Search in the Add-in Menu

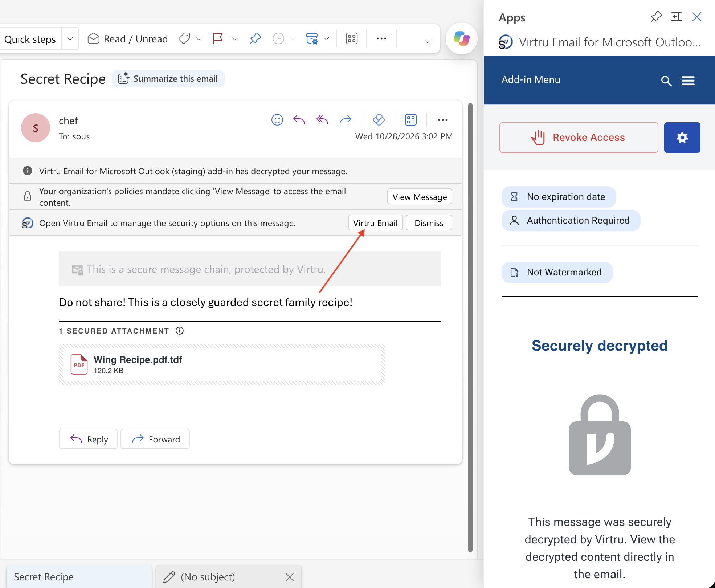coord(666,81)
